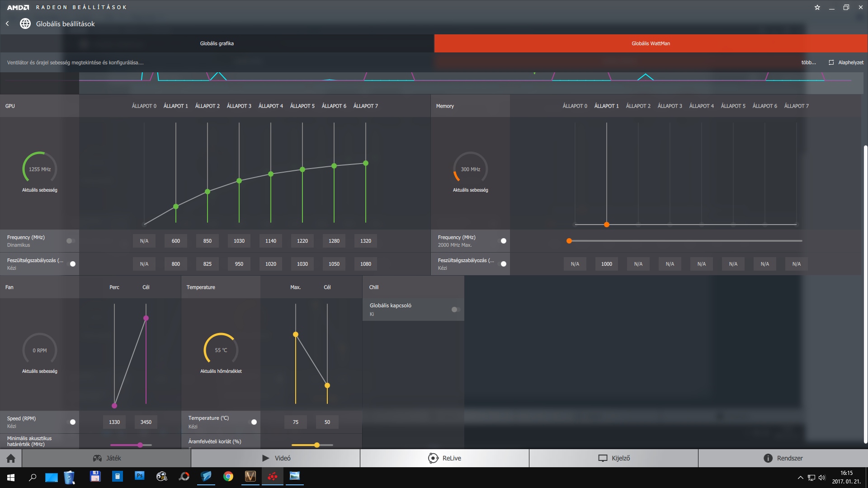Viewport: 868px width, 488px height.
Task: Toggle Memory Feszültségszabályozás switch
Action: [503, 264]
